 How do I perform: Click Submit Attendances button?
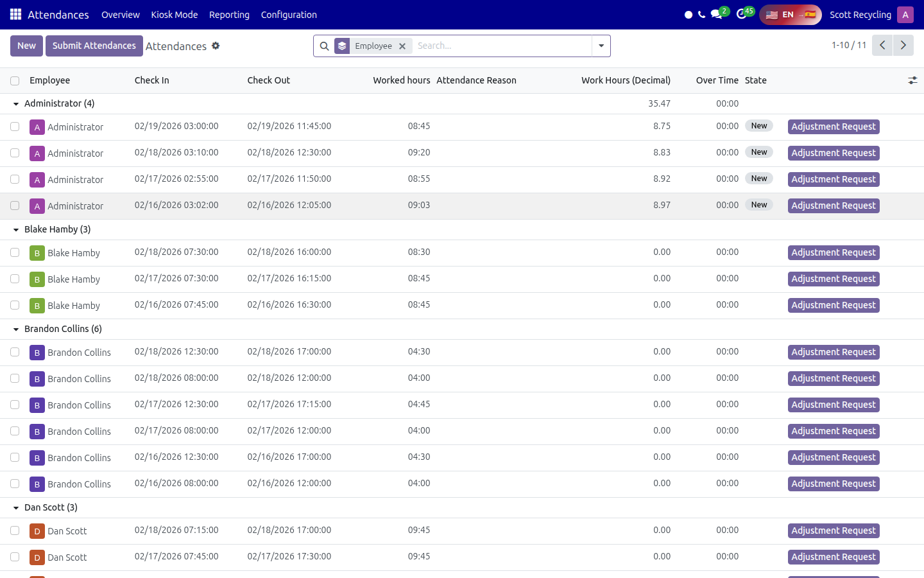point(94,46)
